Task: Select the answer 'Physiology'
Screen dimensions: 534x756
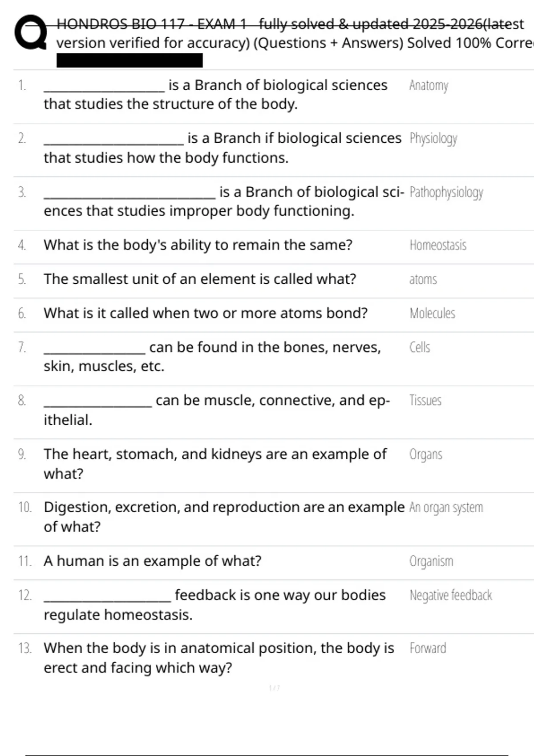Action: 433,138
